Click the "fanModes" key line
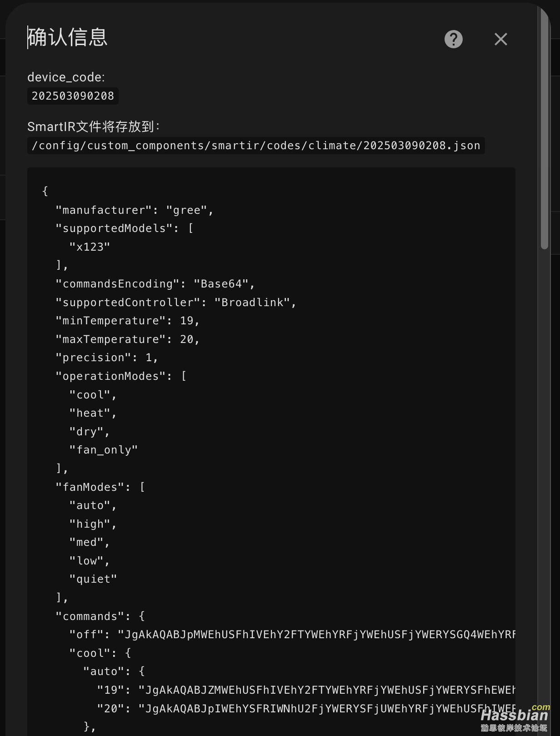The image size is (560, 736). (x=100, y=487)
